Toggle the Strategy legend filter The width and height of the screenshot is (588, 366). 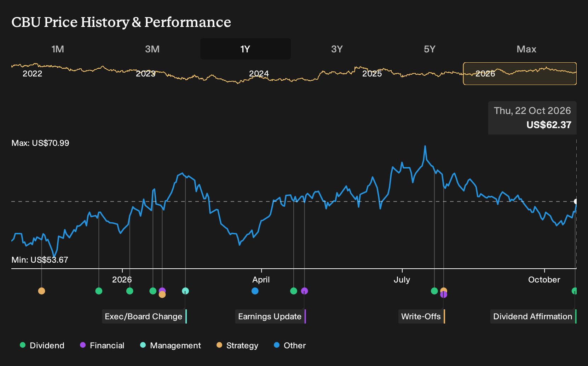(237, 345)
